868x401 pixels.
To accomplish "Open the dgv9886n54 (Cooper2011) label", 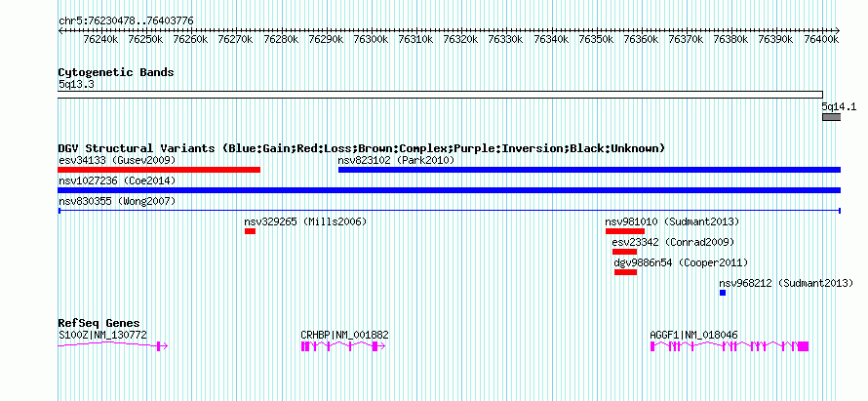I will [682, 263].
